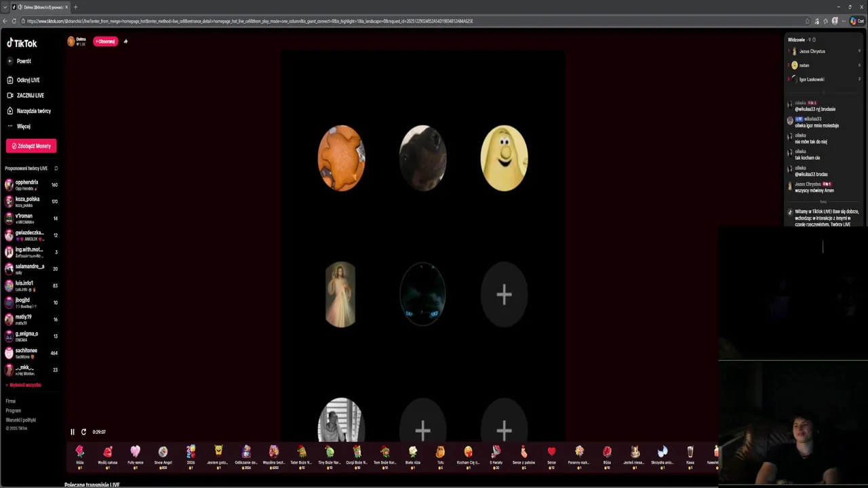Send the Serce z palców gift
This screenshot has width=868, height=488.
click(x=524, y=456)
